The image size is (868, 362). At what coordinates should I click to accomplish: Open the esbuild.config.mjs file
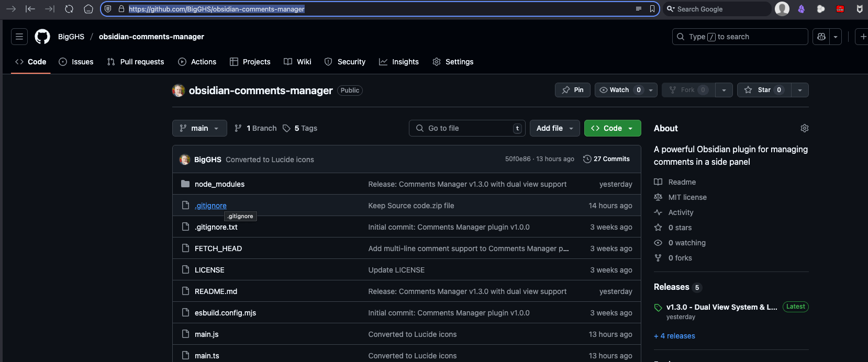225,313
